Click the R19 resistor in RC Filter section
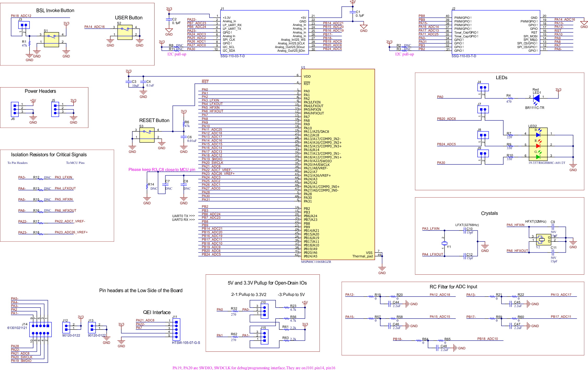This screenshot has height=370, width=588. click(x=371, y=297)
